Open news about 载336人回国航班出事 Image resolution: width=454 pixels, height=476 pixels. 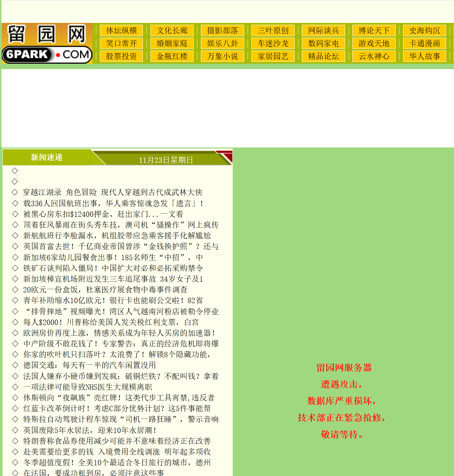coord(113,203)
